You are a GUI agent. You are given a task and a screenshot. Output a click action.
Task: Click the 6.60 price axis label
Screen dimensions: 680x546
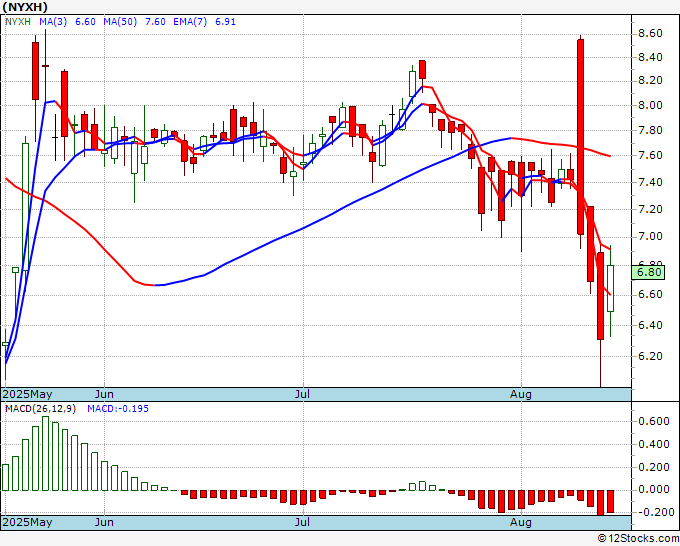[x=650, y=294]
